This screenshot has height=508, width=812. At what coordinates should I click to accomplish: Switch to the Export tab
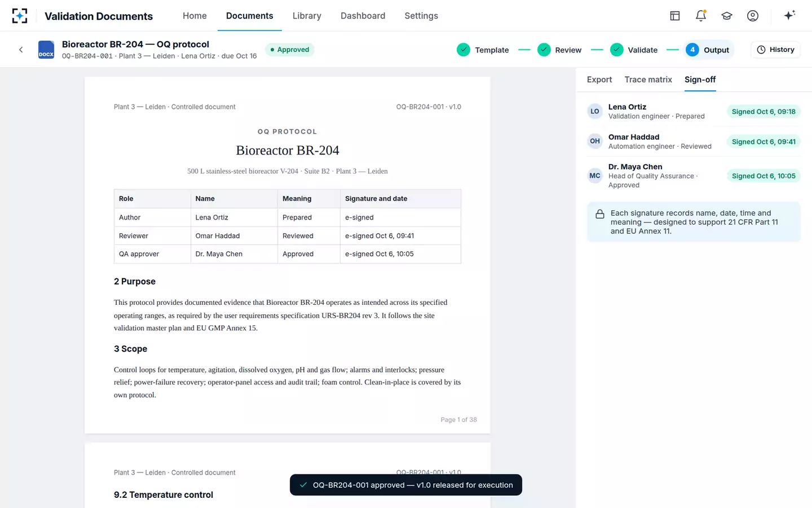click(x=599, y=80)
